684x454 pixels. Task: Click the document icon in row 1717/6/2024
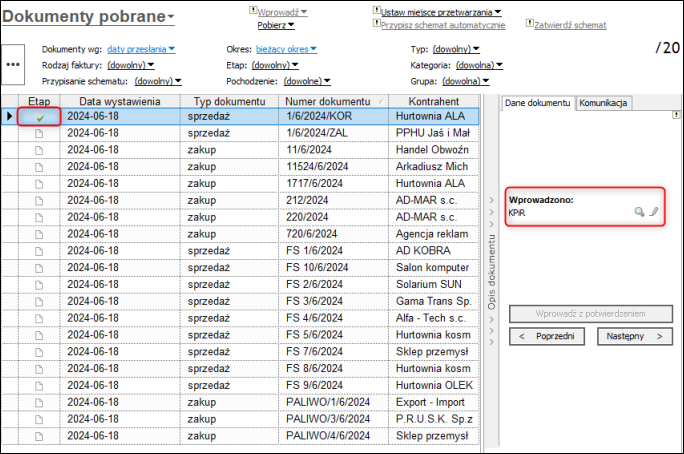(39, 184)
